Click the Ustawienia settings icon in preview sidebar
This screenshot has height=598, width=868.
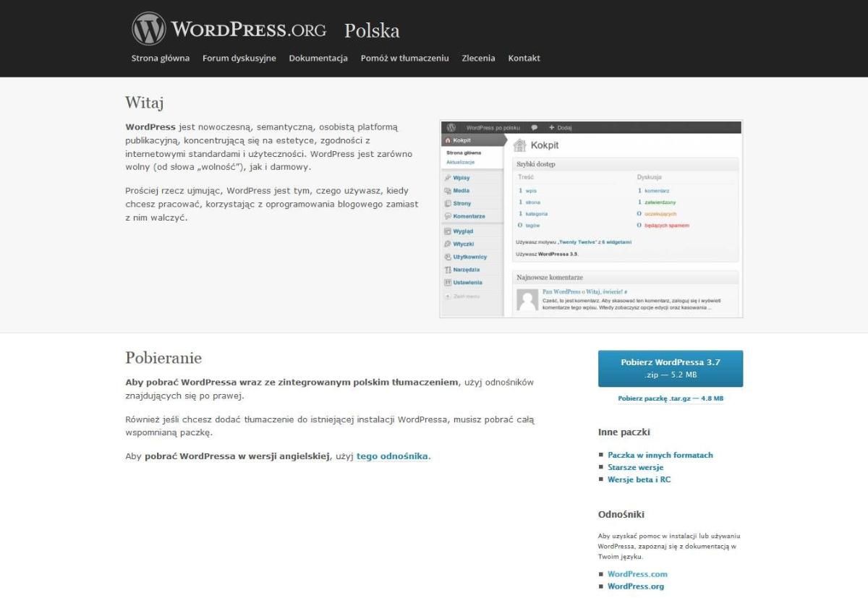pyautogui.click(x=448, y=283)
